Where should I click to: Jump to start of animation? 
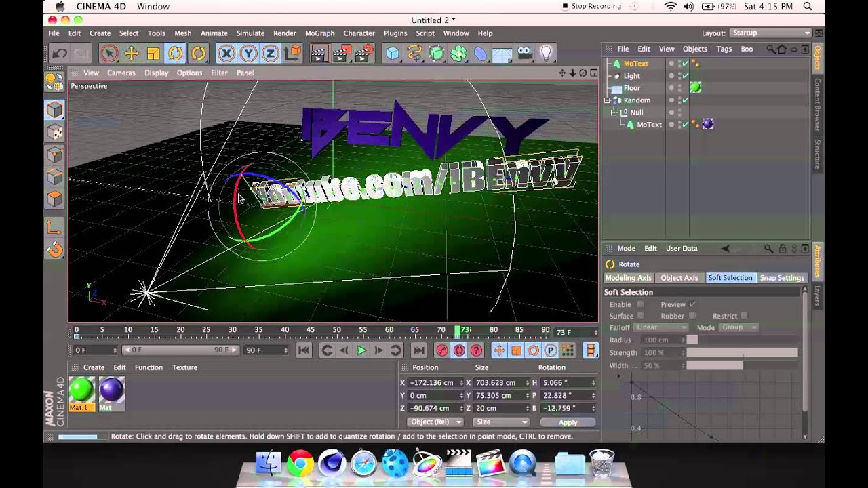point(304,350)
